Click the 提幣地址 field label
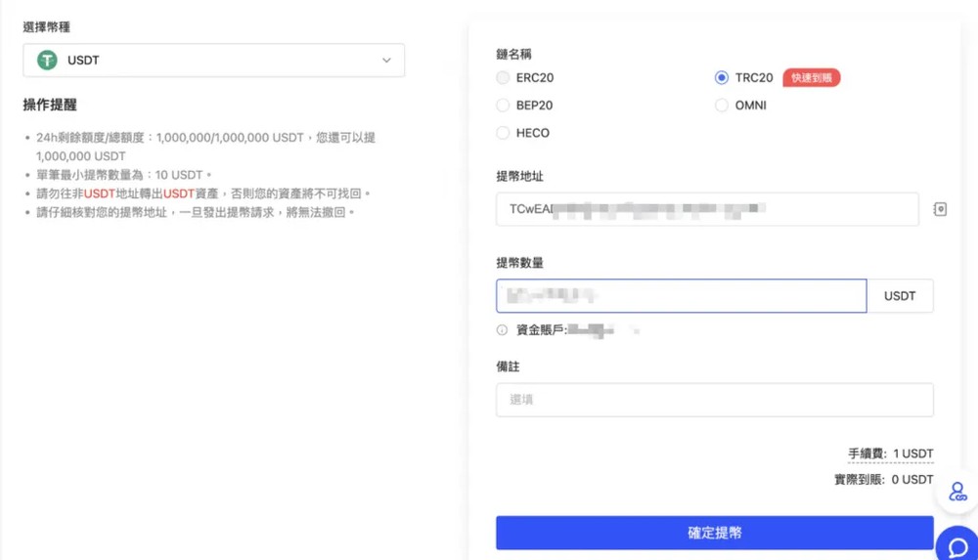978x560 pixels. point(520,177)
